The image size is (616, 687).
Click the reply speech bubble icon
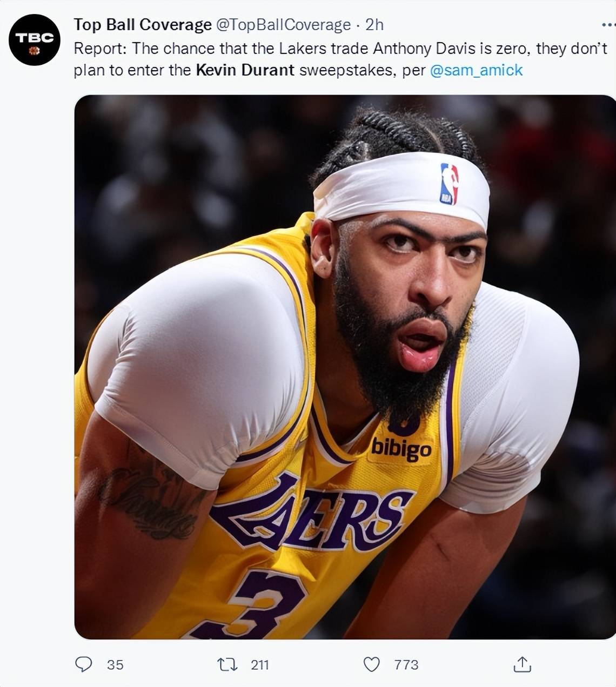tap(83, 664)
